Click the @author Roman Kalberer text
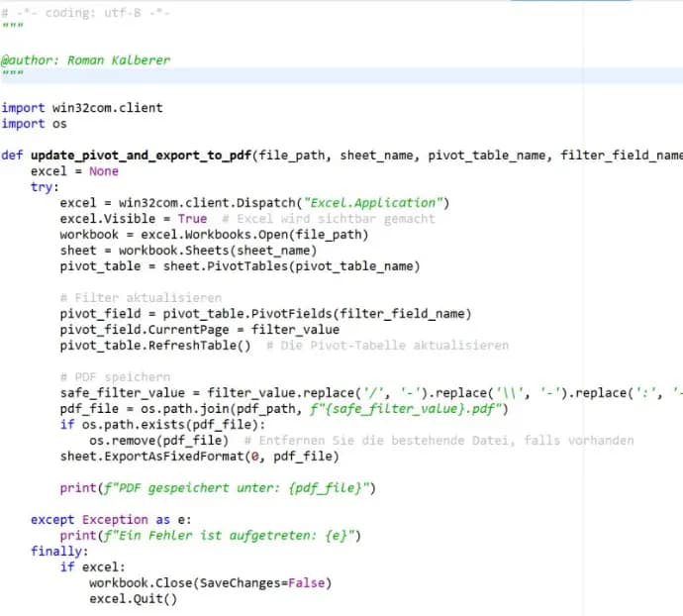 (85, 59)
